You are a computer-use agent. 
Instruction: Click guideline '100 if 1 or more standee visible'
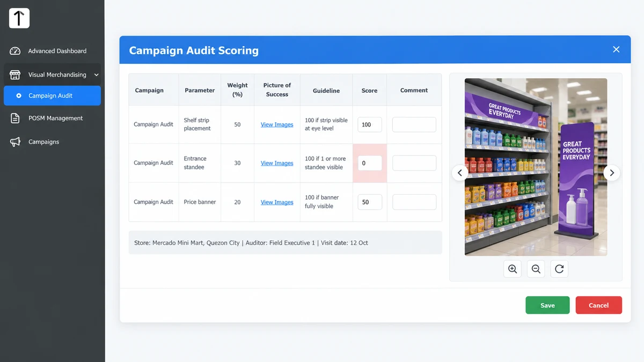(325, 163)
